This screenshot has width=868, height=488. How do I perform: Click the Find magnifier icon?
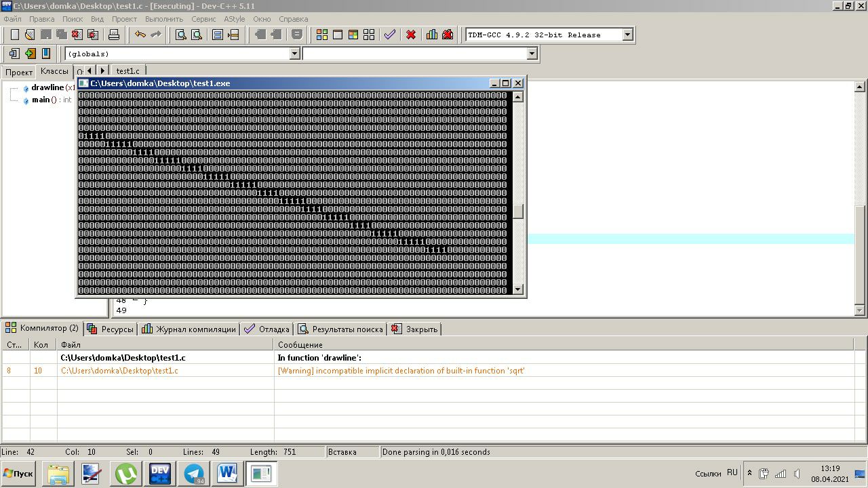pyautogui.click(x=181, y=35)
